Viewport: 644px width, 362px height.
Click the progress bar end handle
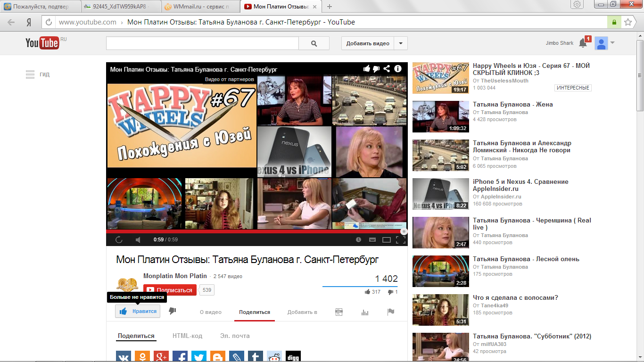404,231
